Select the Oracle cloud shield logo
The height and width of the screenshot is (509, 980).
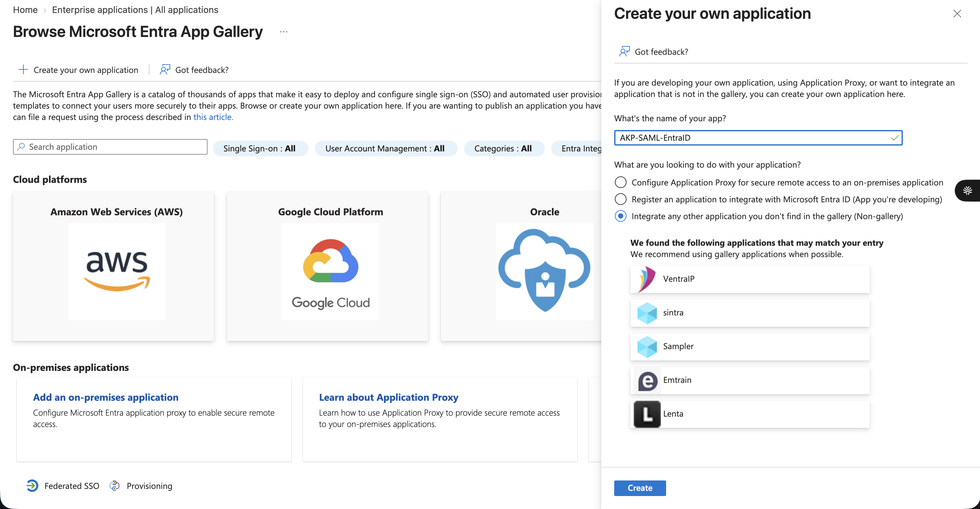point(544,270)
